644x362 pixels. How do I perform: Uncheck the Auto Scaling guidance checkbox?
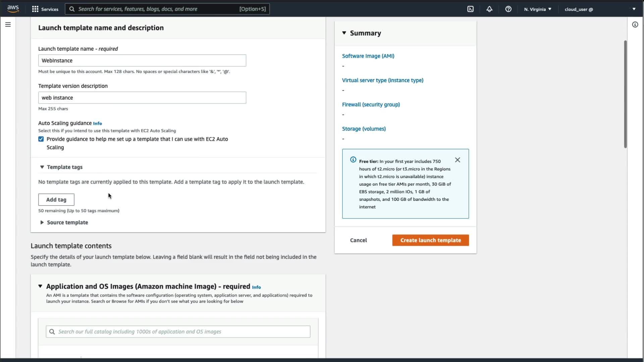(41, 139)
